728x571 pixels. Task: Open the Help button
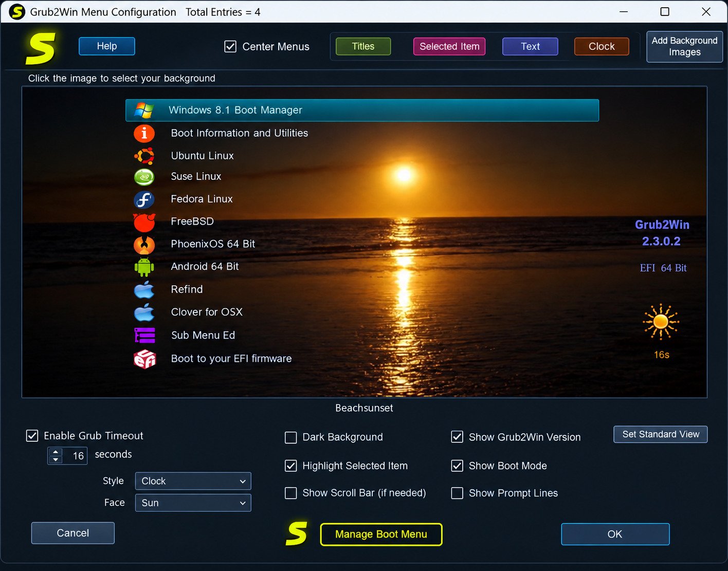coord(107,46)
